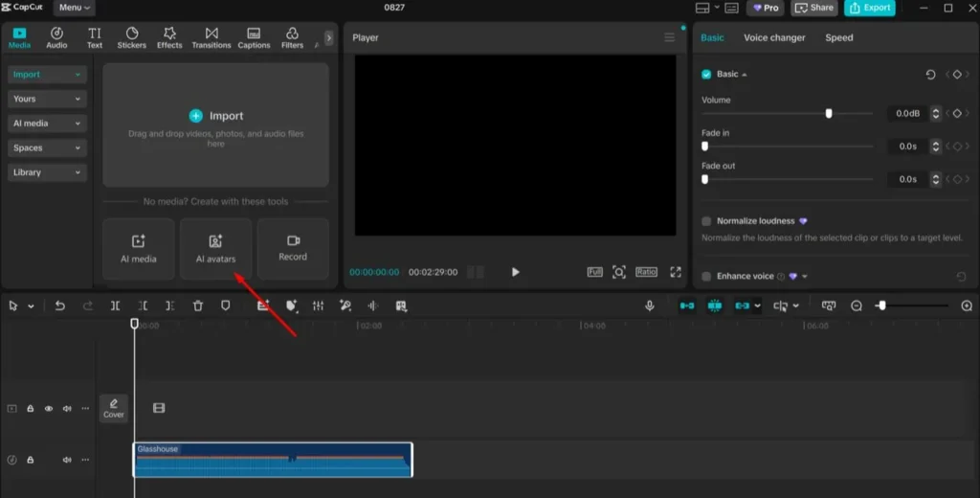Viewport: 980px width, 498px height.
Task: Expand the Library section
Action: [x=47, y=172]
